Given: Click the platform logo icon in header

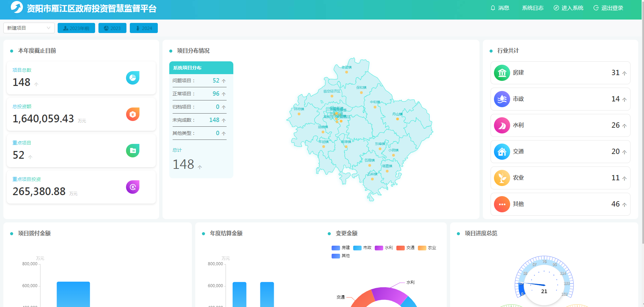Looking at the screenshot, I should point(17,7).
